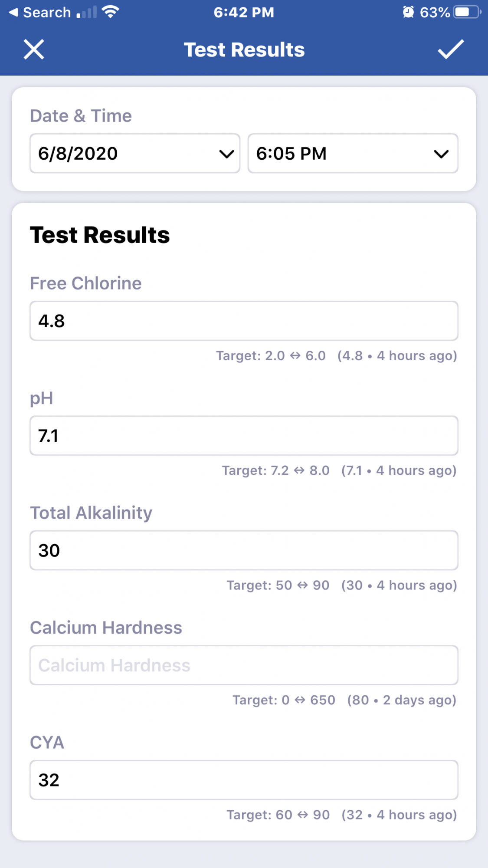Open the 6/8/2020 date dropdown
The height and width of the screenshot is (868, 488).
[135, 153]
